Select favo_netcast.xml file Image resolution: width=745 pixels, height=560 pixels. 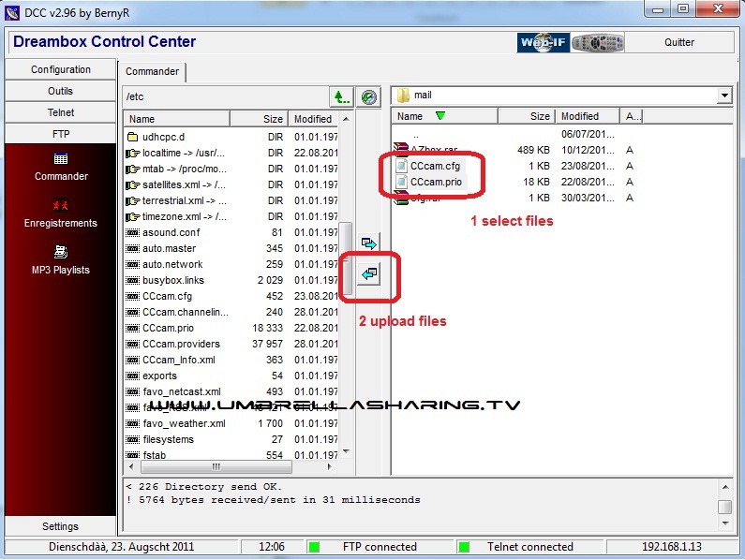pyautogui.click(x=231, y=391)
